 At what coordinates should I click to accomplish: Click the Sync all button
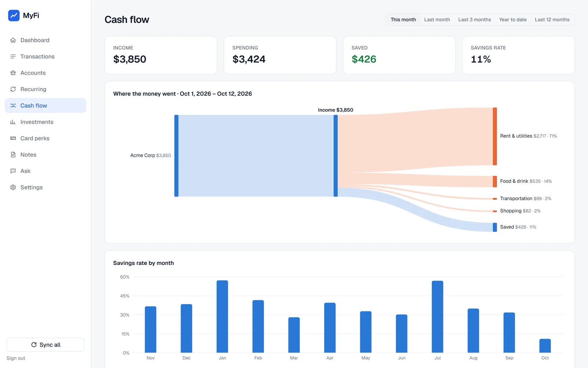pos(46,345)
